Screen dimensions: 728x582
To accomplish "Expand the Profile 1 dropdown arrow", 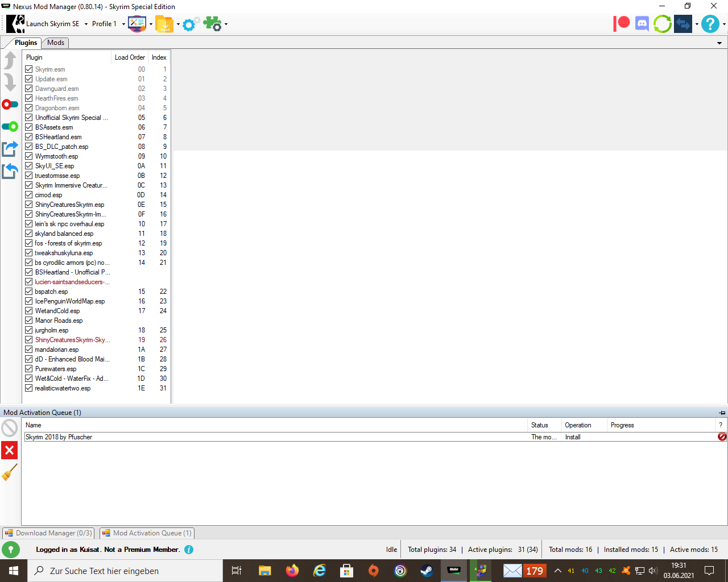I will [123, 24].
